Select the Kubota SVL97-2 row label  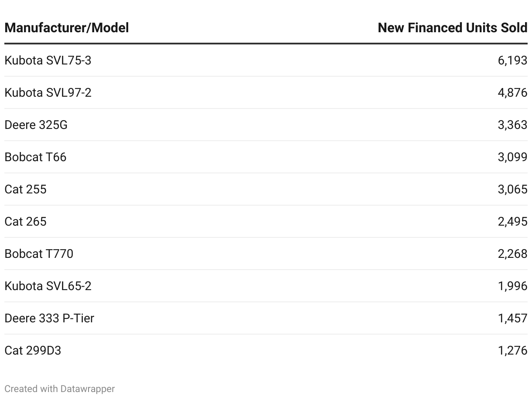click(48, 93)
